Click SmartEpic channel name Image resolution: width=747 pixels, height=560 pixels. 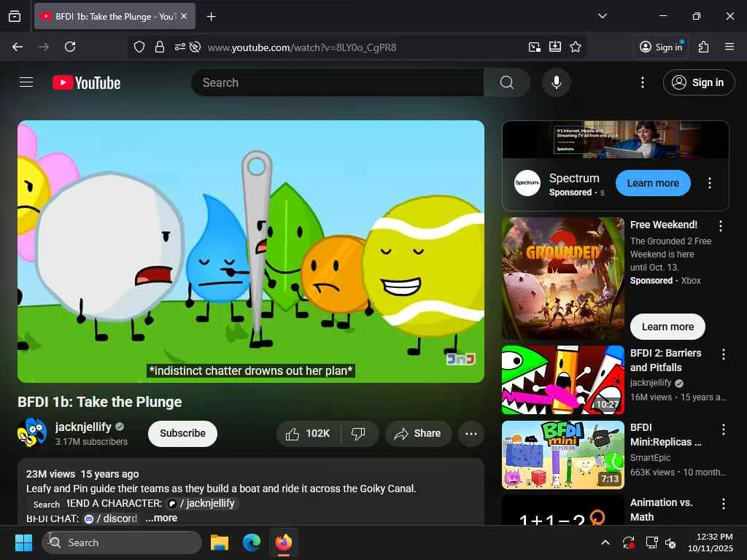click(650, 458)
